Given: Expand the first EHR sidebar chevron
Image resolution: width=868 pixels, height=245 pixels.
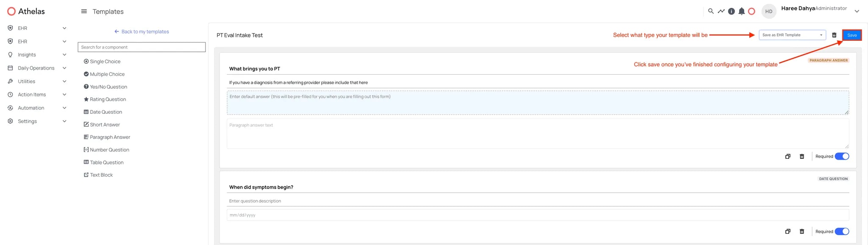Looking at the screenshot, I should [64, 28].
